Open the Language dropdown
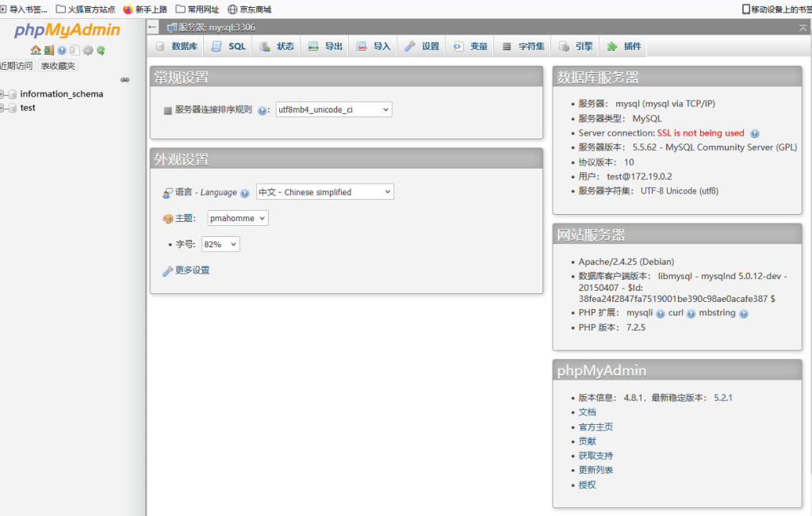The height and width of the screenshot is (516, 812). point(324,192)
